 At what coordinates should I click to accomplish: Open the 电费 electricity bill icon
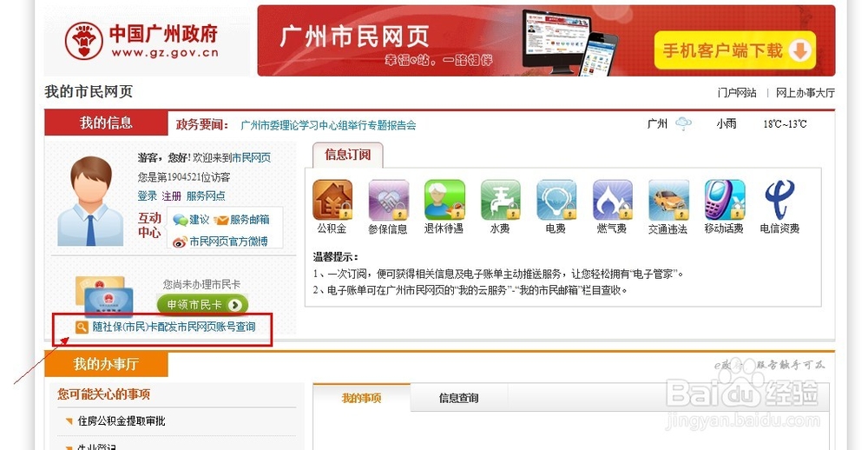tap(556, 200)
